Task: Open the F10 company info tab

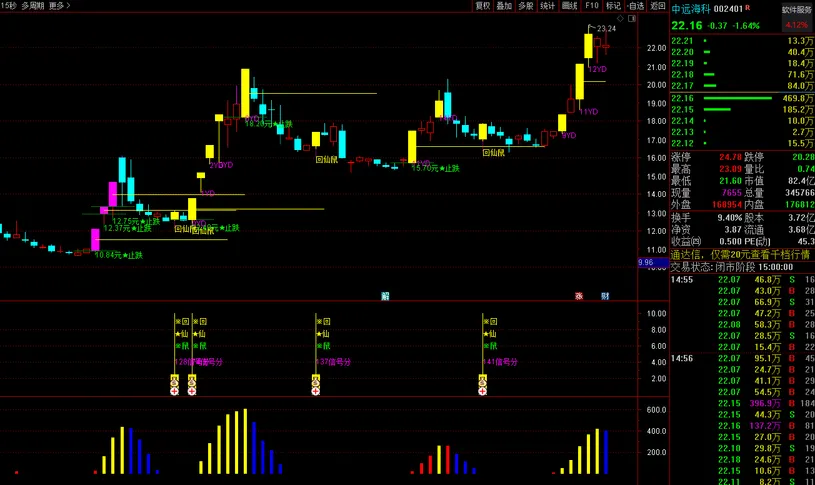Action: pos(592,6)
